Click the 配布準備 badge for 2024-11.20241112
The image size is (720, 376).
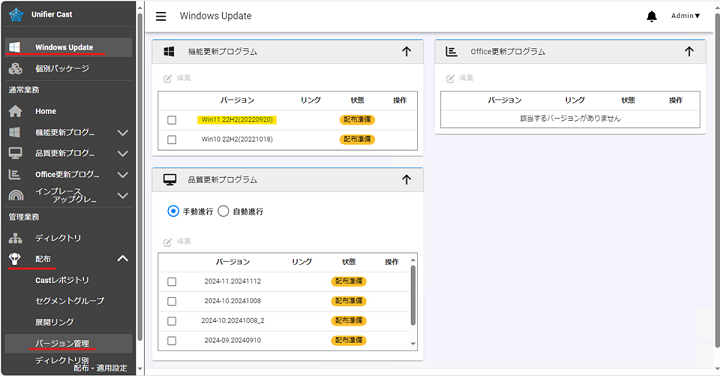tap(349, 281)
